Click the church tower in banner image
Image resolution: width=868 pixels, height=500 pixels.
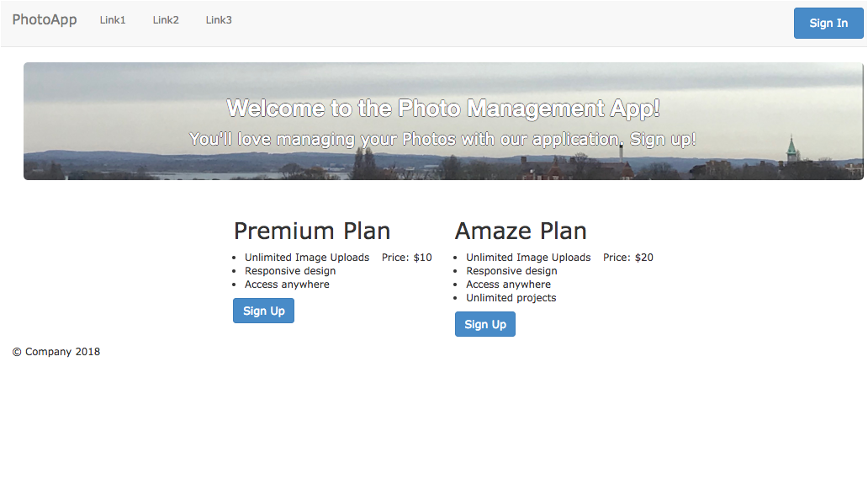[x=791, y=152]
